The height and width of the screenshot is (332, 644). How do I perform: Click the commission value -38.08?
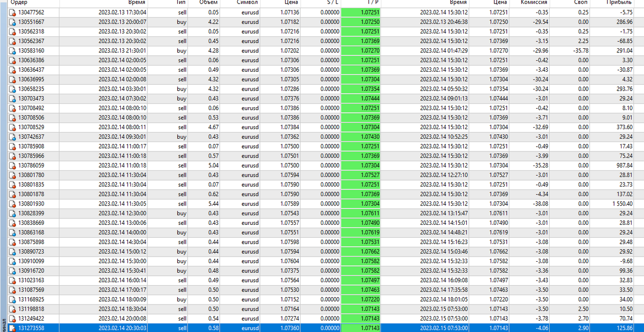click(x=540, y=204)
